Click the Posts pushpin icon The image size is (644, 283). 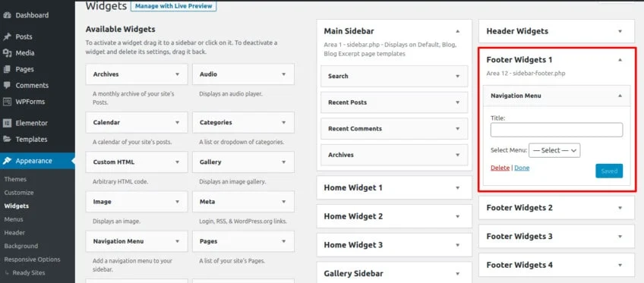point(7,36)
